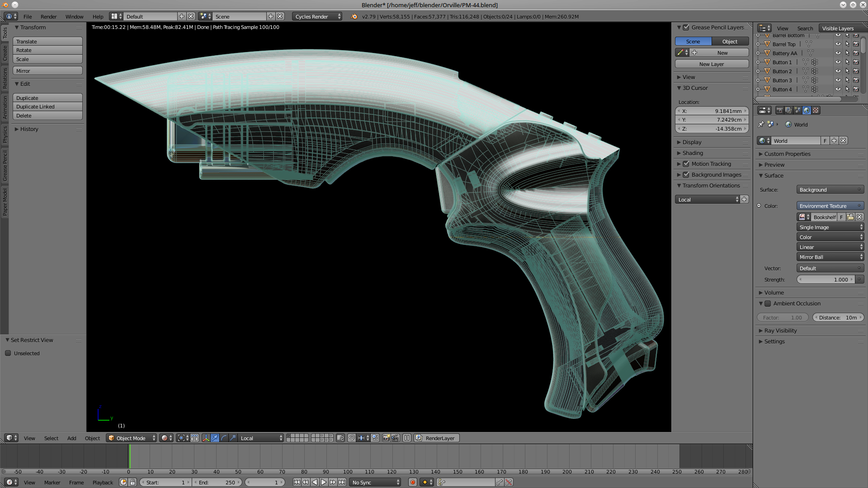
Task: Open the Render Layers properties tab
Action: coord(788,110)
